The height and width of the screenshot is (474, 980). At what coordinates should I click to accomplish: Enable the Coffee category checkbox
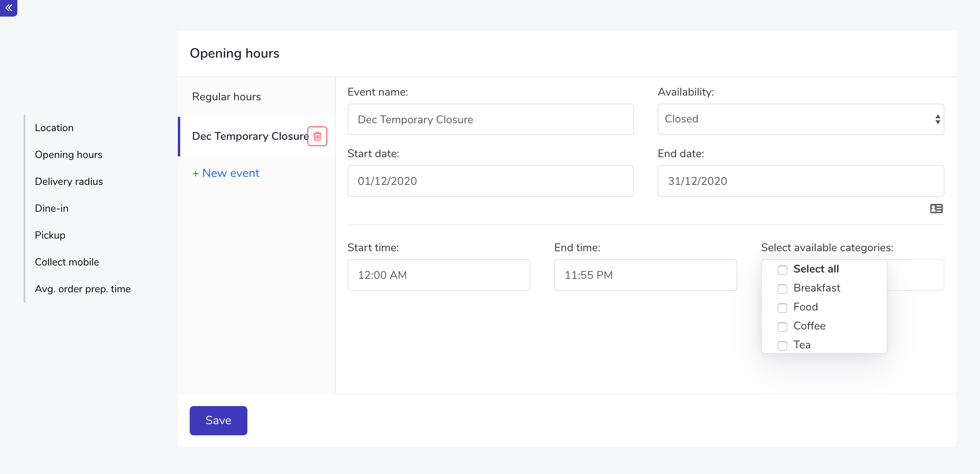tap(782, 327)
